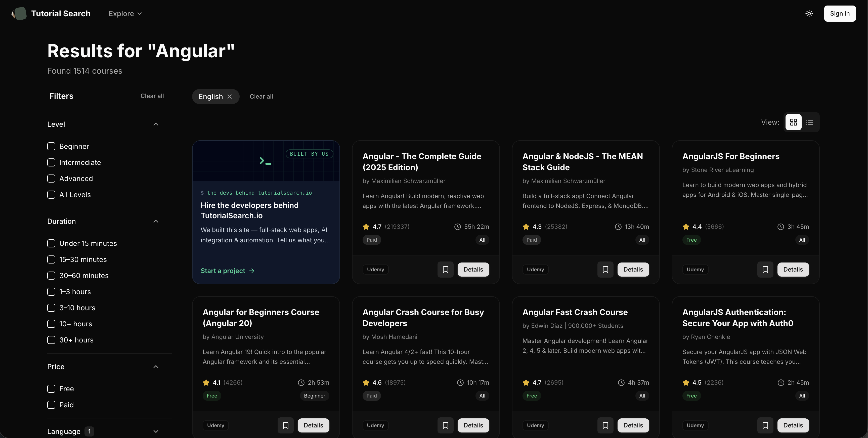Tick the 30–60 minutes checkbox

(x=51, y=276)
